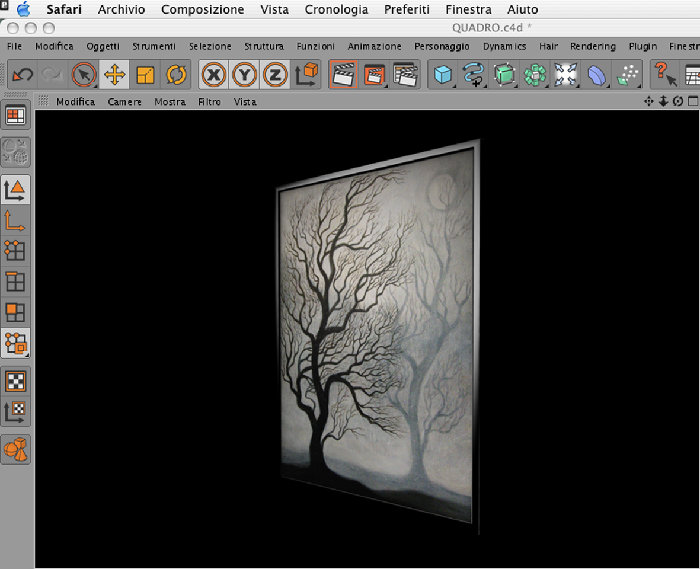Viewport: 700px width, 569px height.
Task: Open the viewport Camere menu
Action: (x=124, y=102)
